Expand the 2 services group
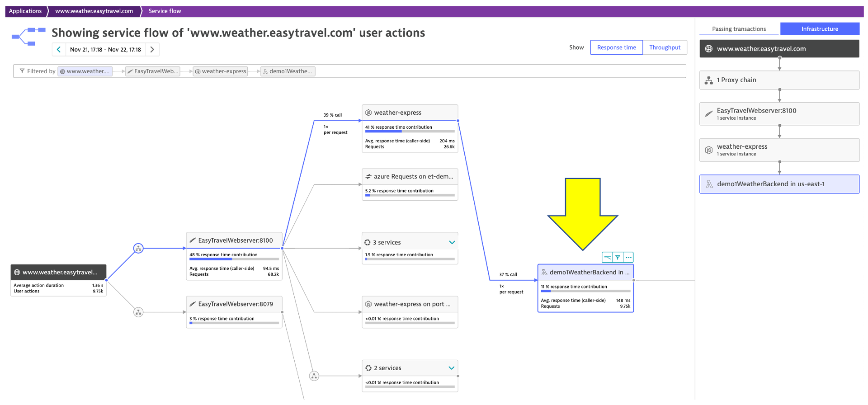Screen dimensions: 868x405 (451, 368)
